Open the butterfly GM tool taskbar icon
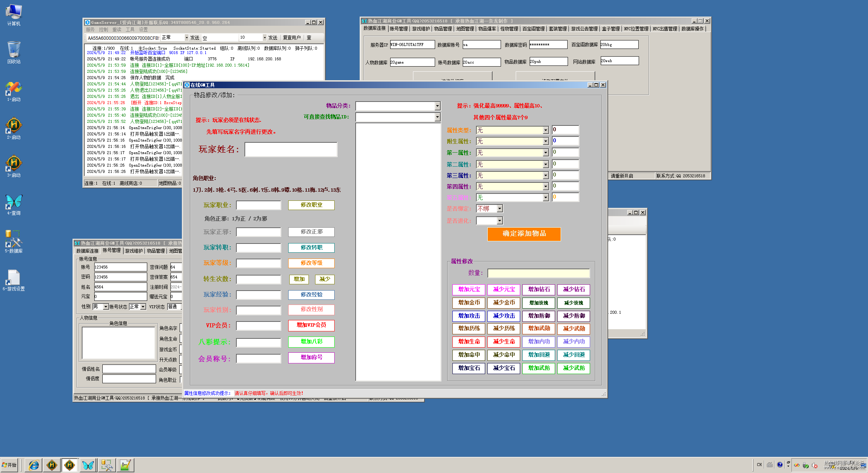 88,465
